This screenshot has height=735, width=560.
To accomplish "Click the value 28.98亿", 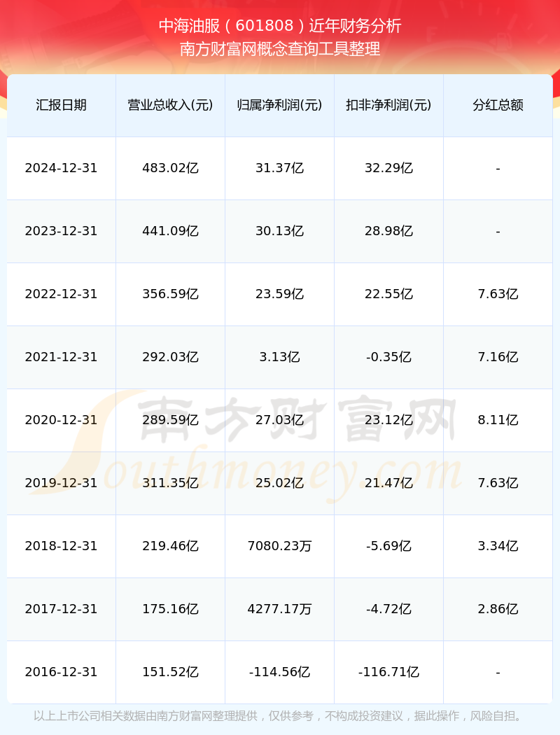I will [389, 231].
